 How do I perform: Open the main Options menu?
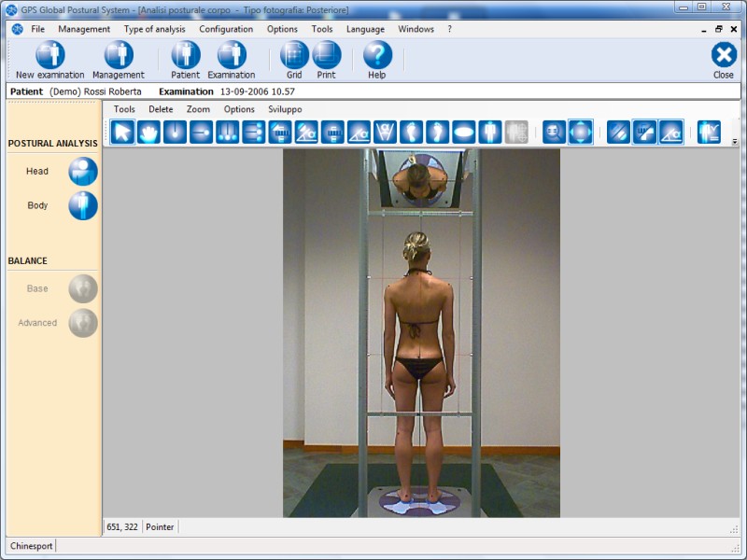tap(282, 29)
